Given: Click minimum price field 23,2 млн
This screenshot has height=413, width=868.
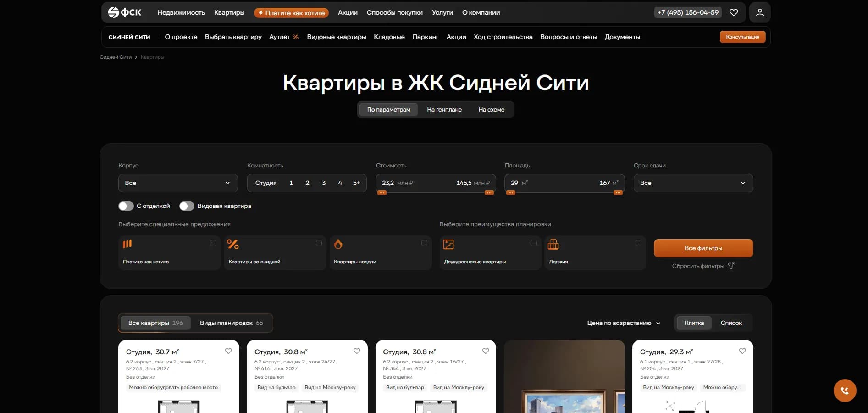Looking at the screenshot, I should [398, 183].
